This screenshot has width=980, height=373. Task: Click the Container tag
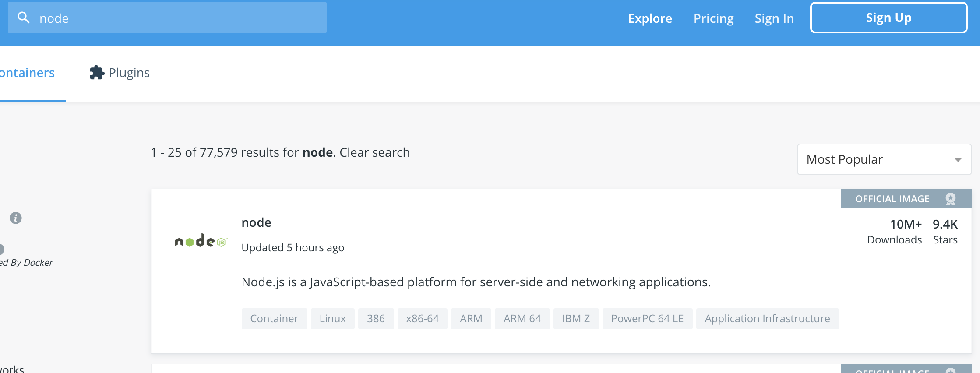click(274, 319)
